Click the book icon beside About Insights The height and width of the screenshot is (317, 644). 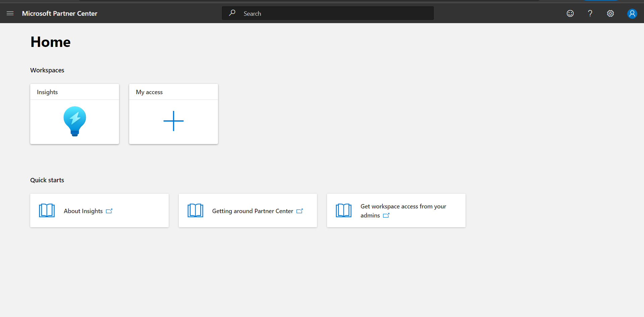(x=47, y=210)
